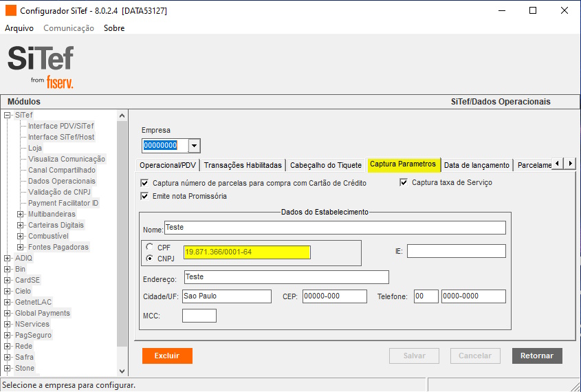Image resolution: width=581 pixels, height=392 pixels.
Task: Click the Telefone number field
Action: tap(474, 296)
